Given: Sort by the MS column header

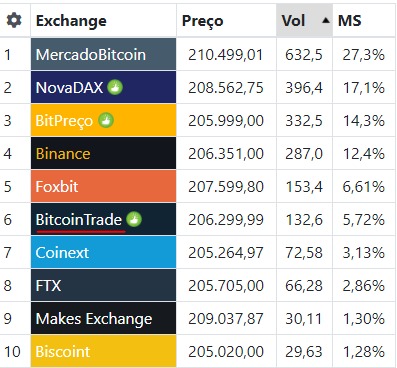Looking at the screenshot, I should pos(349,21).
